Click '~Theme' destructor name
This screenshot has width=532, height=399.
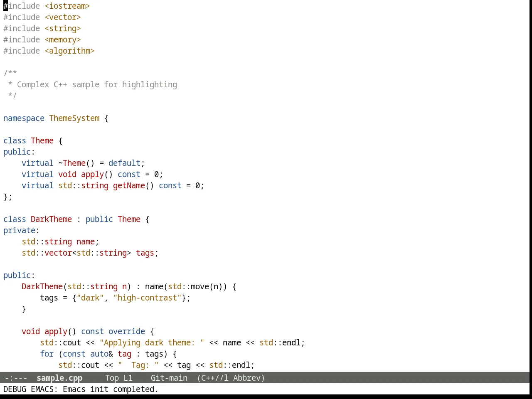pos(72,163)
